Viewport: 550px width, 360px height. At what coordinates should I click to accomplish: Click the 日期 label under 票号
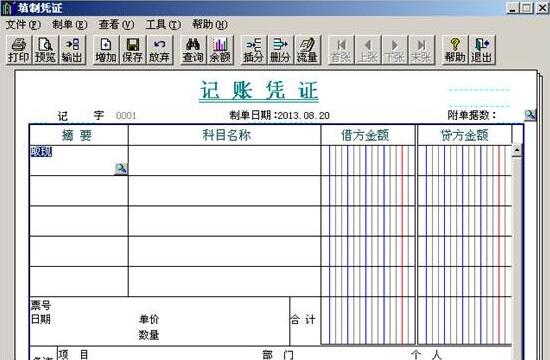pos(41,319)
